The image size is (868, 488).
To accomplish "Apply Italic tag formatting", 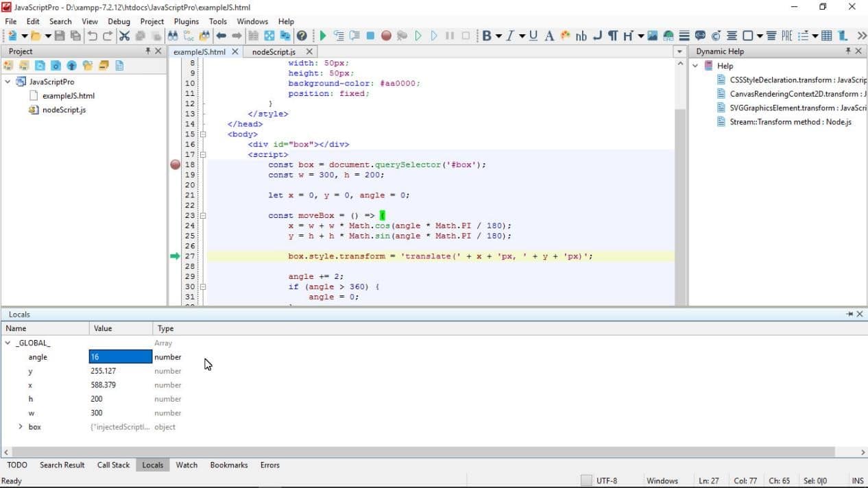I will click(510, 36).
